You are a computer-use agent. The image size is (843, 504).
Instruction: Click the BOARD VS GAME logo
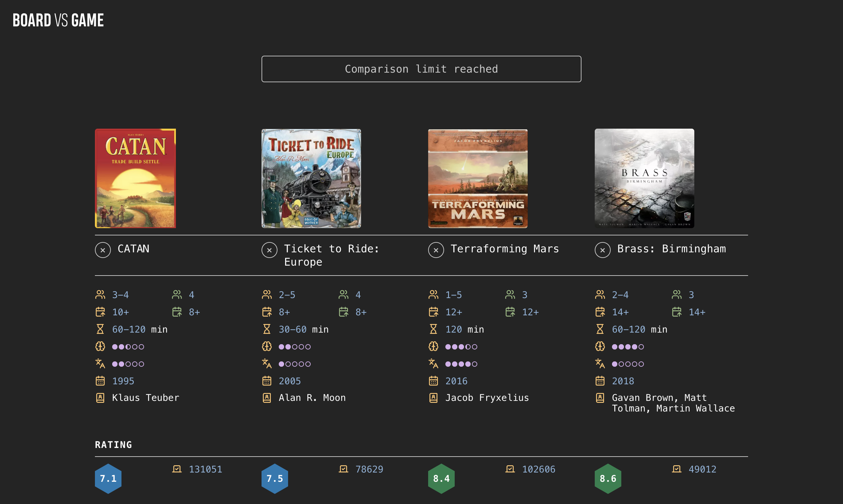[x=58, y=20]
